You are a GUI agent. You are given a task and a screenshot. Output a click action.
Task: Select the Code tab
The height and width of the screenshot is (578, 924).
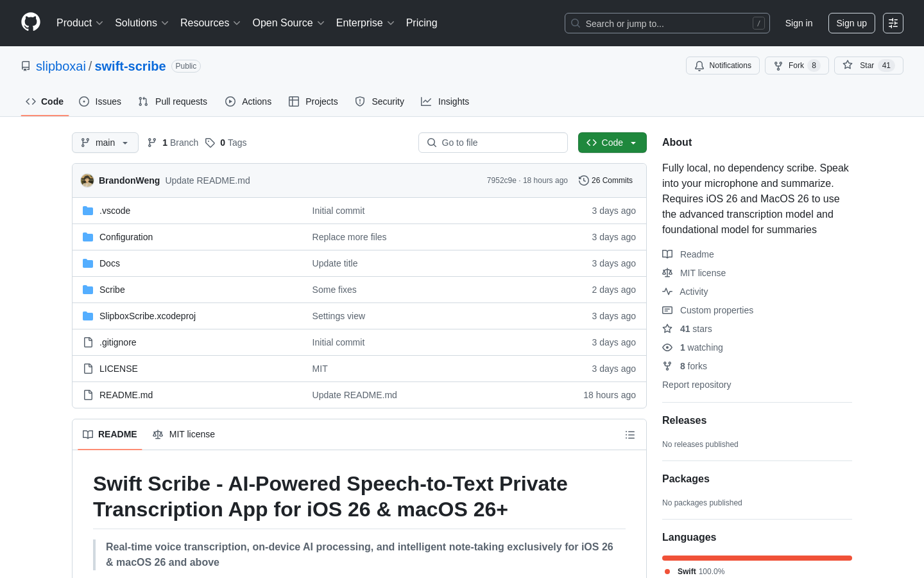click(45, 101)
